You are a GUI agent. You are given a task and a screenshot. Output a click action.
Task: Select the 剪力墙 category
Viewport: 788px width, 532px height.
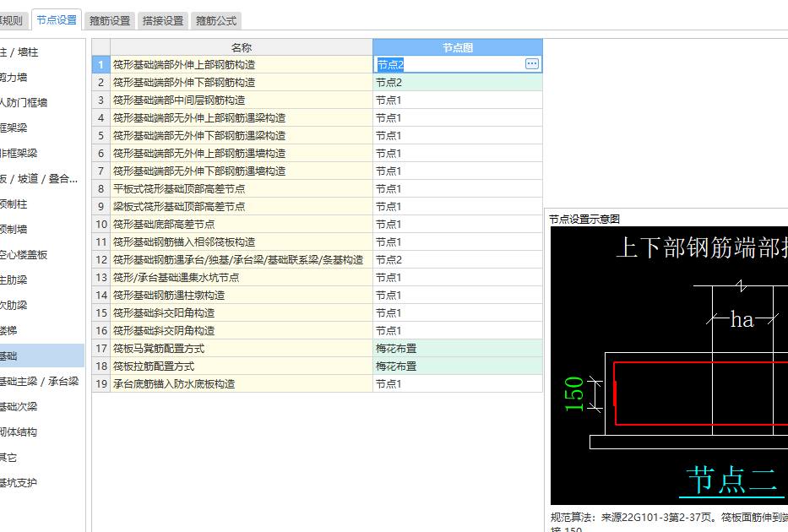tap(41, 78)
